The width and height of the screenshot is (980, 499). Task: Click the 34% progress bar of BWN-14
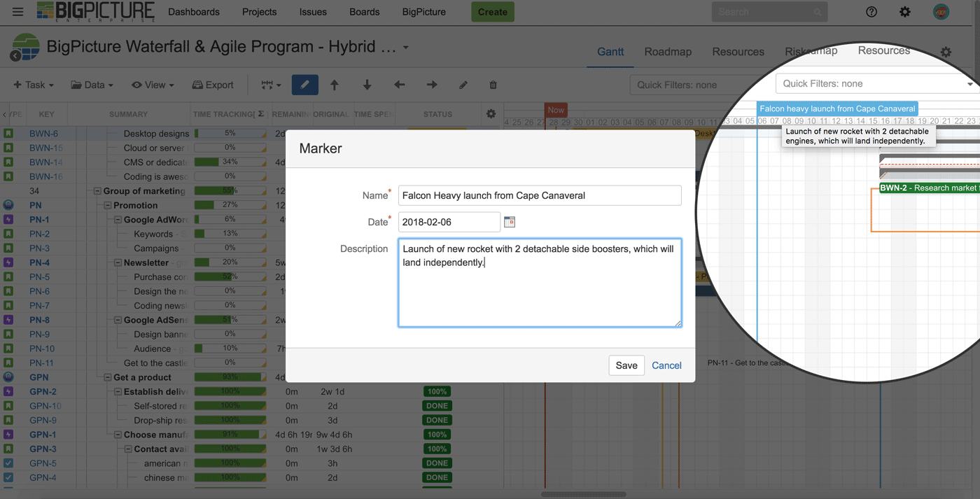[230, 162]
